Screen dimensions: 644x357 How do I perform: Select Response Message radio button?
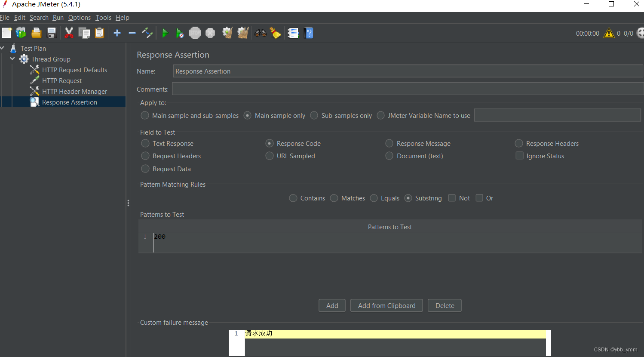[x=389, y=143]
